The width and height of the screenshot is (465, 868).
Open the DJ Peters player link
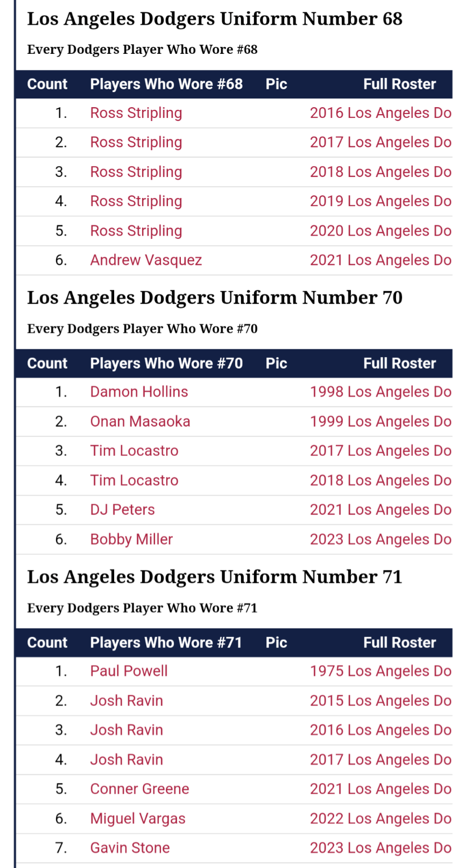tap(122, 510)
